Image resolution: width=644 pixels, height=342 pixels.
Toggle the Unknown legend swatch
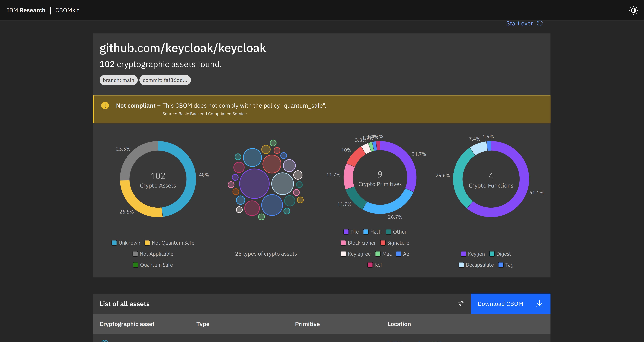(114, 243)
